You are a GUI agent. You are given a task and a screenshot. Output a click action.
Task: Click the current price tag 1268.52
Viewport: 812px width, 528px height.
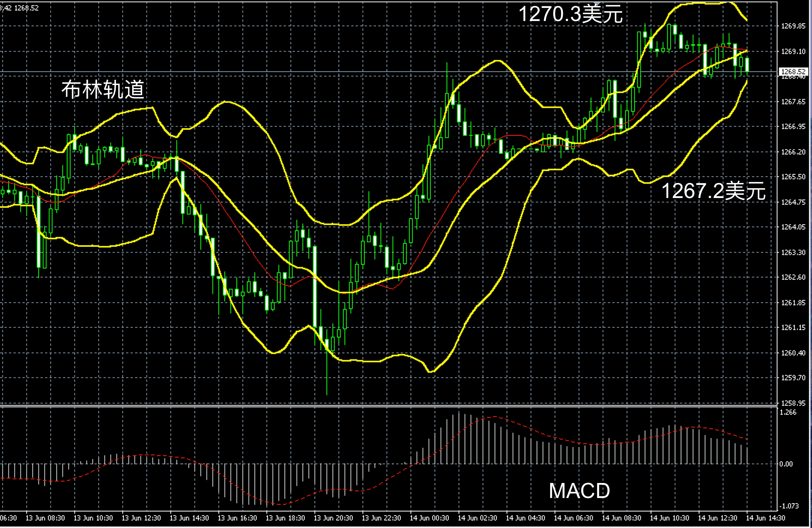click(x=793, y=72)
